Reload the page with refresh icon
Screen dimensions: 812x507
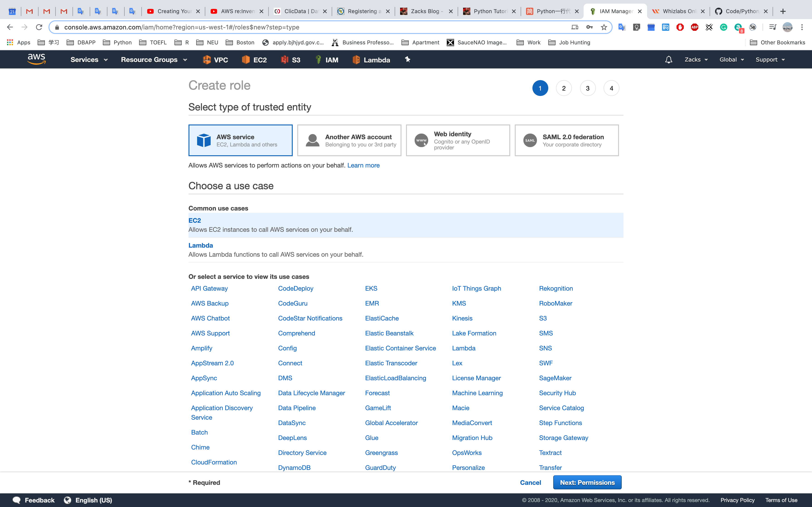39,27
